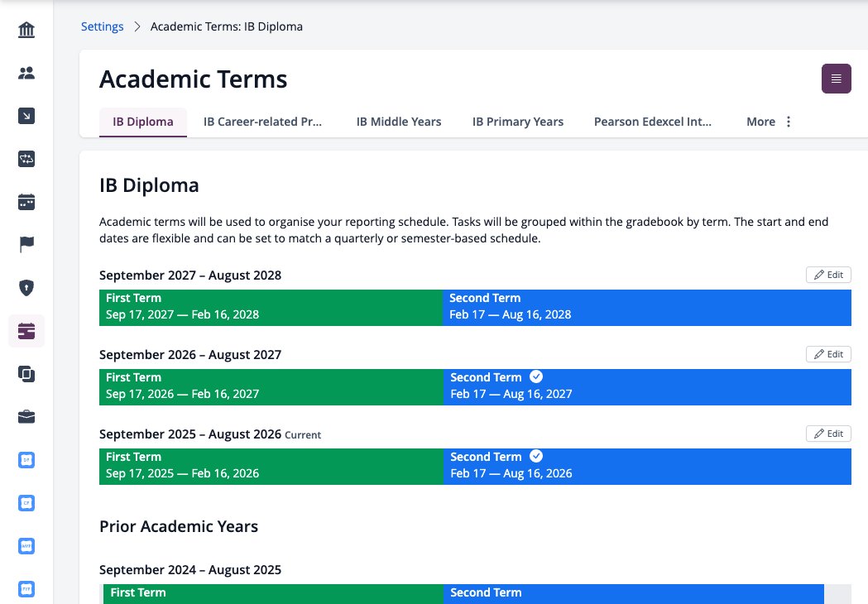The image size is (868, 604).
Task: Click the September 2024 – August 2025 label
Action: (189, 570)
